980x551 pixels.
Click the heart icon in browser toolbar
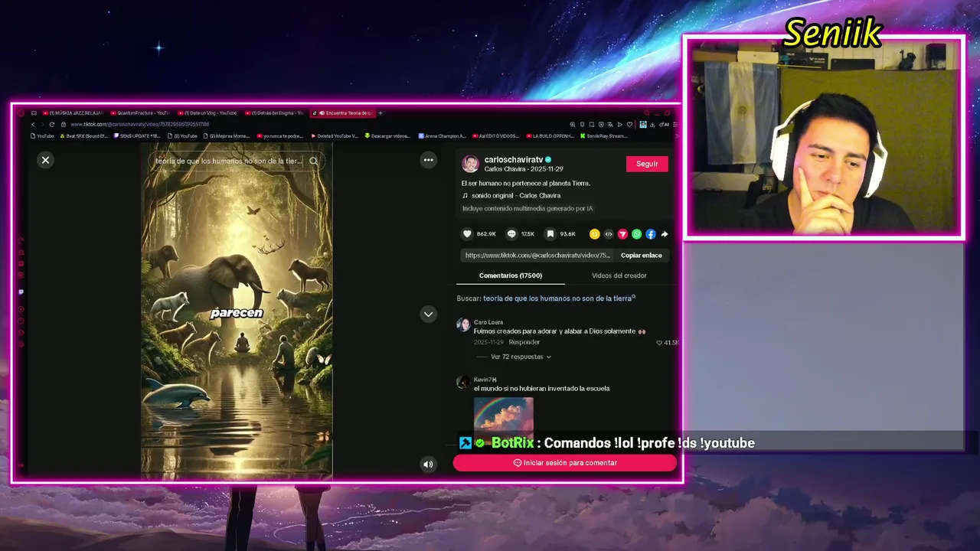tap(629, 125)
